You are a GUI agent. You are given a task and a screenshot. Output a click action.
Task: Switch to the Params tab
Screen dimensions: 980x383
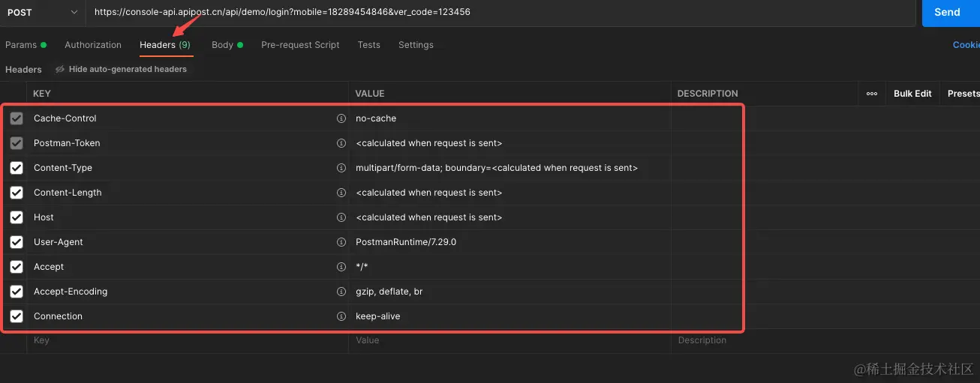click(26, 45)
